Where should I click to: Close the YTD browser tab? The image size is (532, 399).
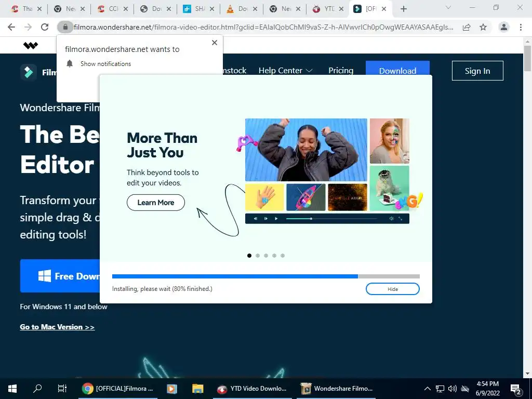(341, 9)
